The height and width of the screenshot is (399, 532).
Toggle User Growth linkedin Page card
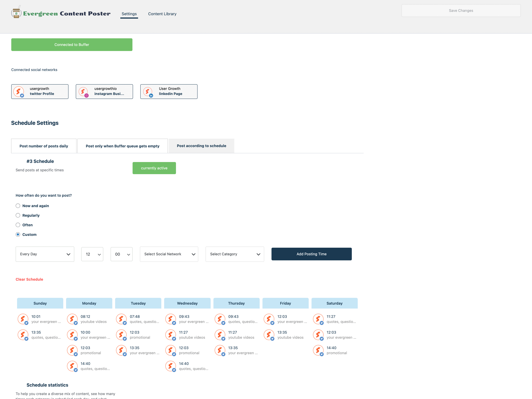[x=169, y=91]
